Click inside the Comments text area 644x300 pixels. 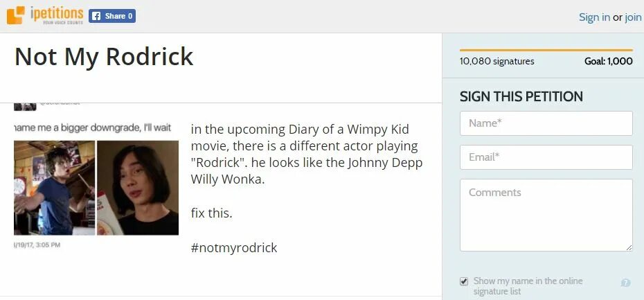coord(546,215)
